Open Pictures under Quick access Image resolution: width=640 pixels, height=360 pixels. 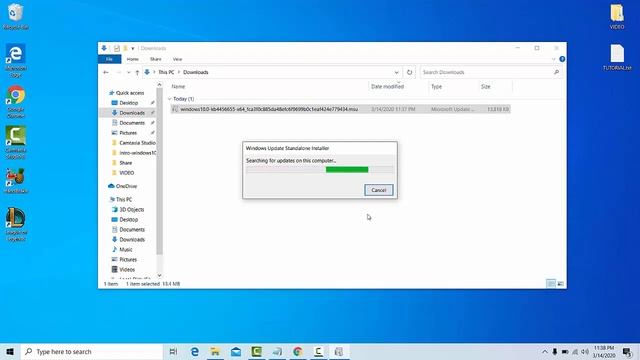coord(128,133)
